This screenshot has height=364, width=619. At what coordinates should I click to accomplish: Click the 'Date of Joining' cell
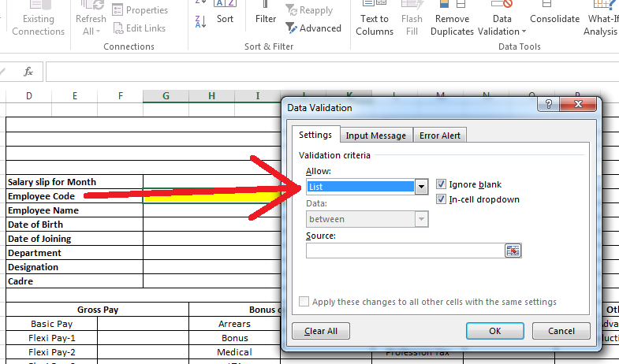75,239
